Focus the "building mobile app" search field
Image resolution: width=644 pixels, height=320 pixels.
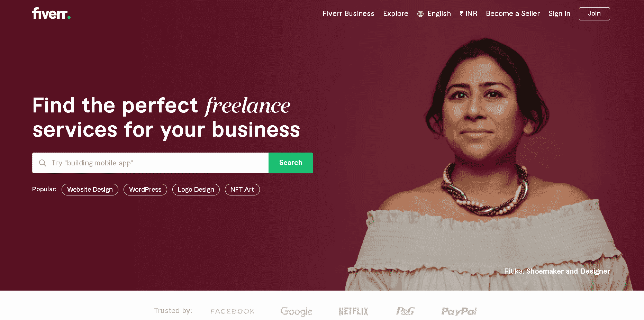click(x=150, y=163)
